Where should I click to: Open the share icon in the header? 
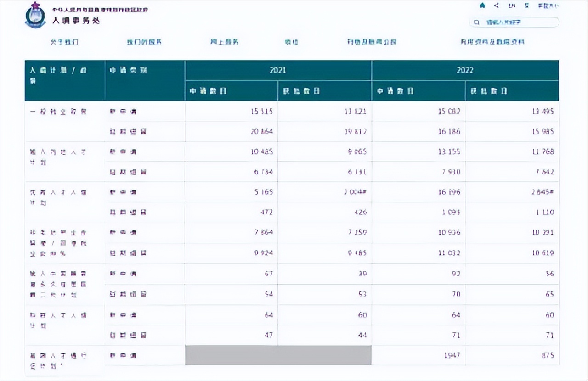(497, 5)
